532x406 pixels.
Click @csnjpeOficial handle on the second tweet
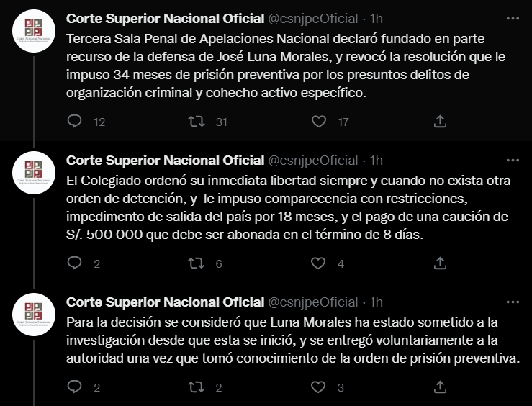click(312, 160)
